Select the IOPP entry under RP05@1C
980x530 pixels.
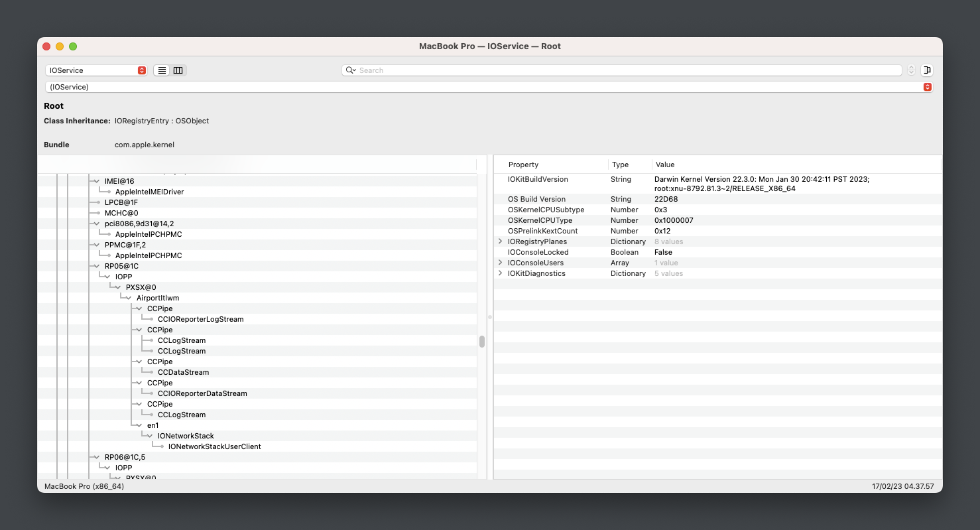pyautogui.click(x=123, y=277)
